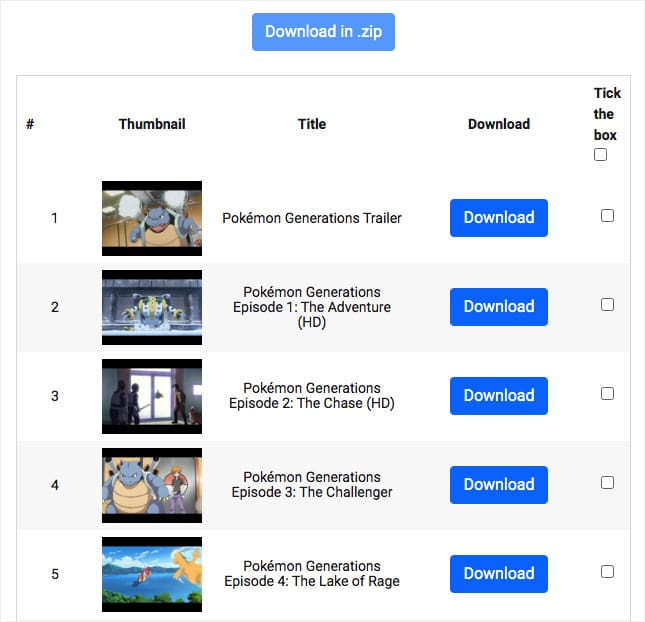Click the Title column header
Viewport: 645px width, 622px height.
coord(312,124)
